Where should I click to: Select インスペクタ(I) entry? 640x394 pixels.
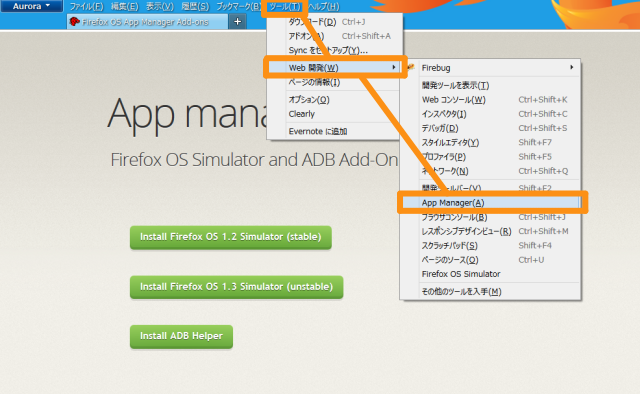(x=491, y=114)
